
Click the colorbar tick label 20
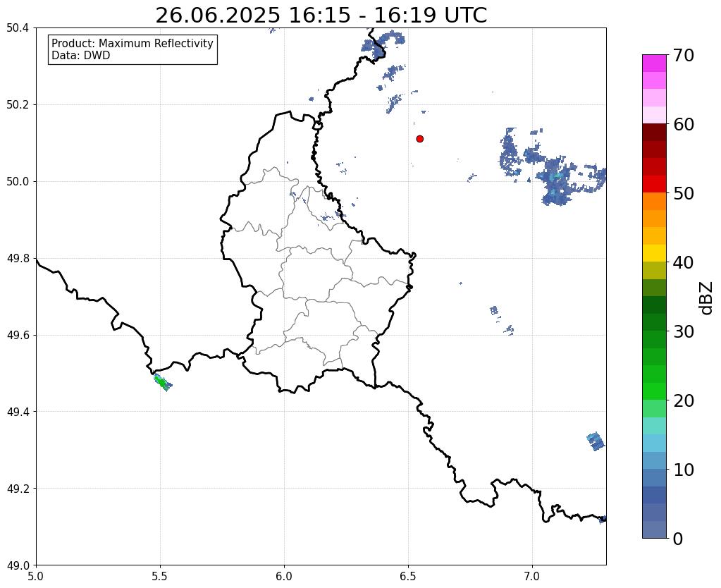pos(684,400)
